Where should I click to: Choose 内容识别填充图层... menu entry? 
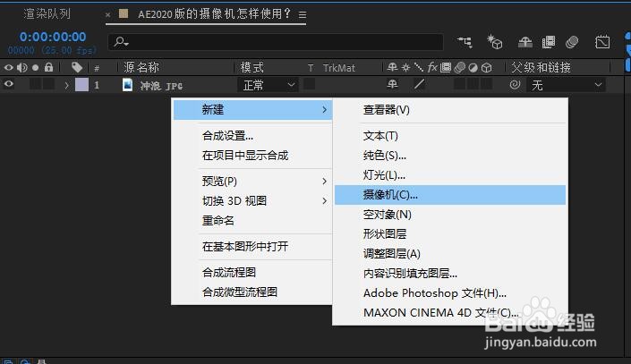pyautogui.click(x=450, y=274)
